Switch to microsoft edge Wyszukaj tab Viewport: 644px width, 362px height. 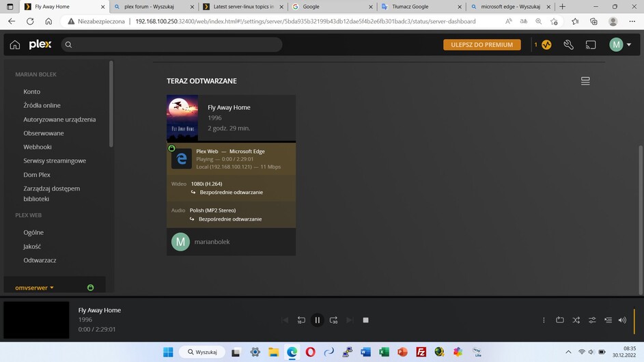tap(509, 7)
